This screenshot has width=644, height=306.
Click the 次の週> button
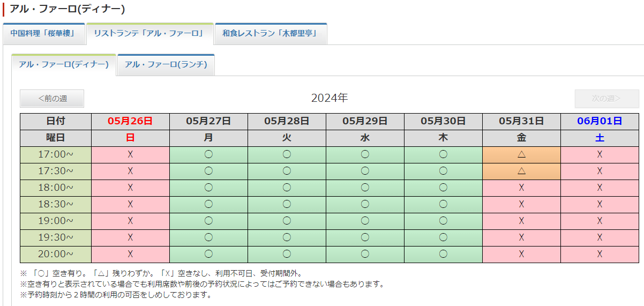click(606, 99)
